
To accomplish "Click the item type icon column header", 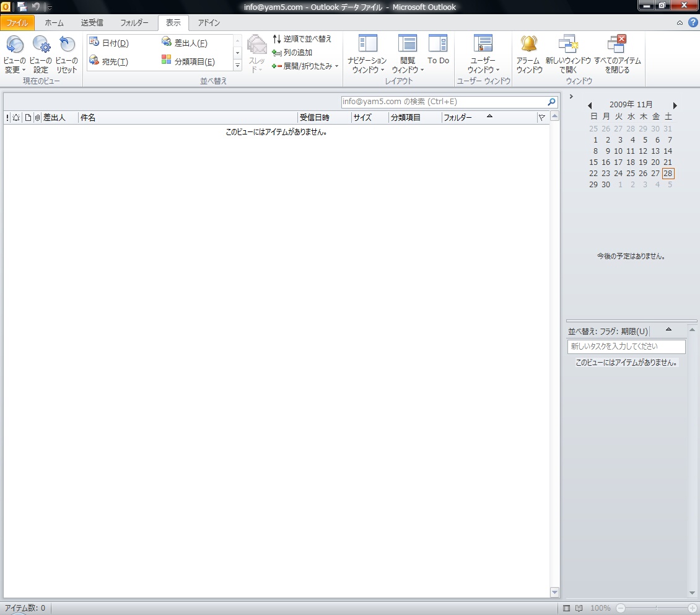I will pos(28,117).
